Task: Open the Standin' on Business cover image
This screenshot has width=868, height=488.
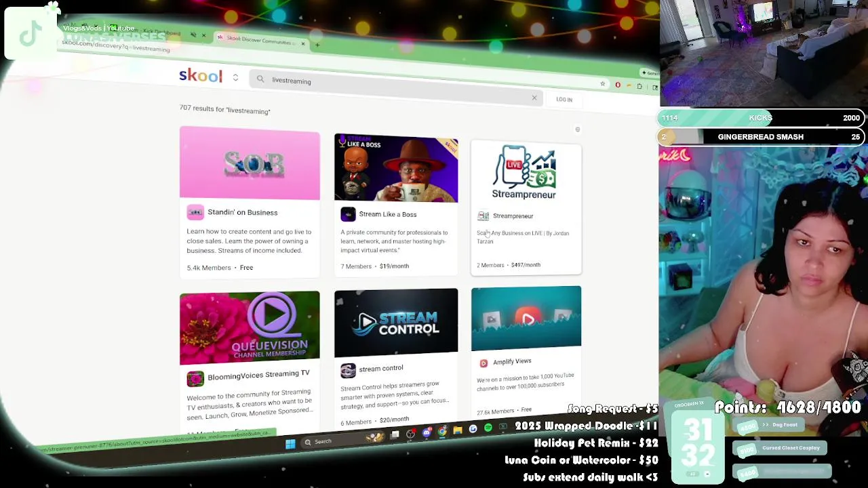Action: coord(250,163)
